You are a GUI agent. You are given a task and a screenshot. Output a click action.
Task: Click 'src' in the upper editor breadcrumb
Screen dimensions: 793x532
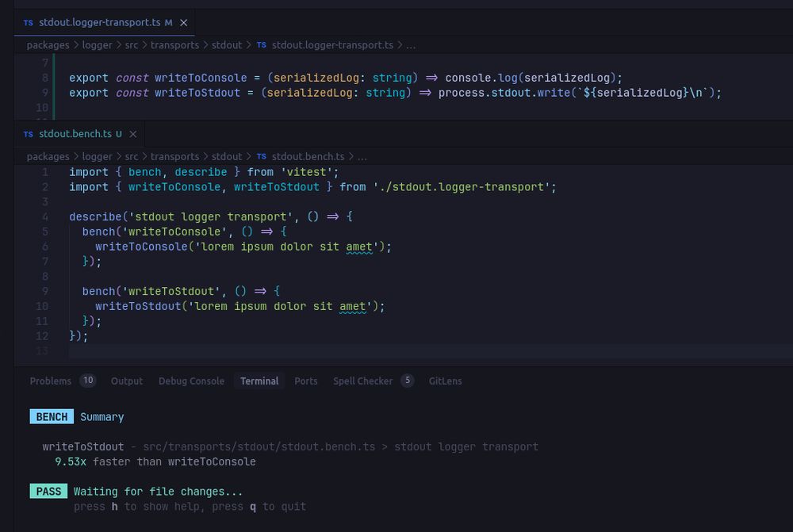132,45
